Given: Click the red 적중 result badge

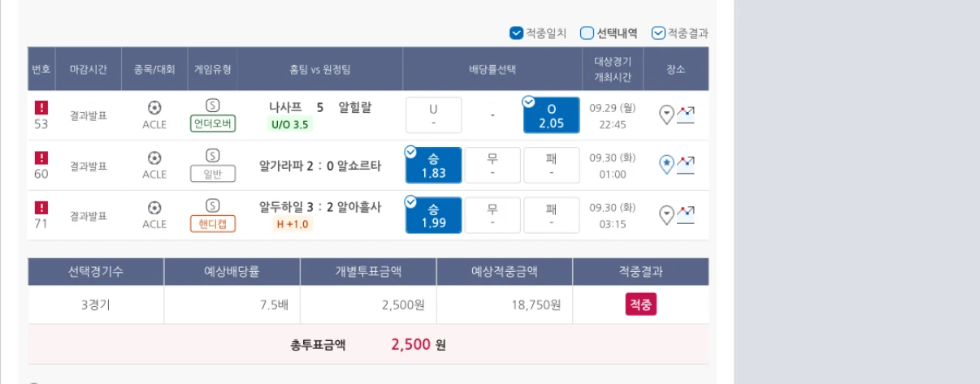Looking at the screenshot, I should [640, 304].
